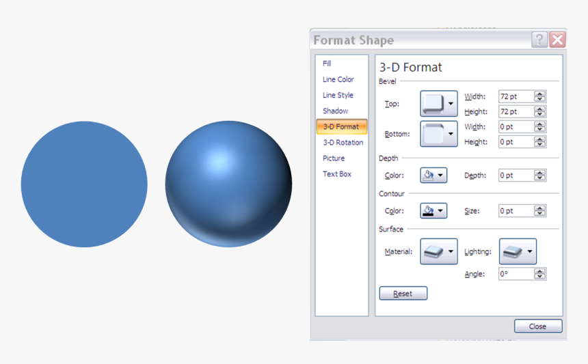Select the flat blue circle shape

84,184
